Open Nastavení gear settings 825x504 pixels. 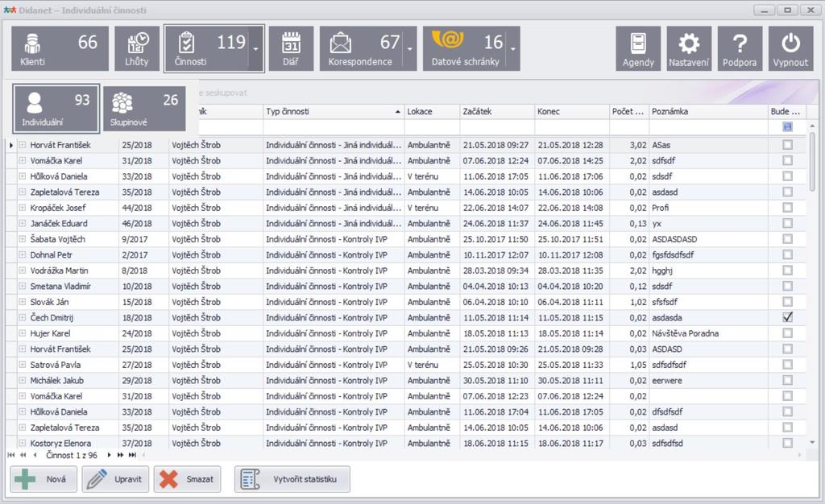(689, 48)
